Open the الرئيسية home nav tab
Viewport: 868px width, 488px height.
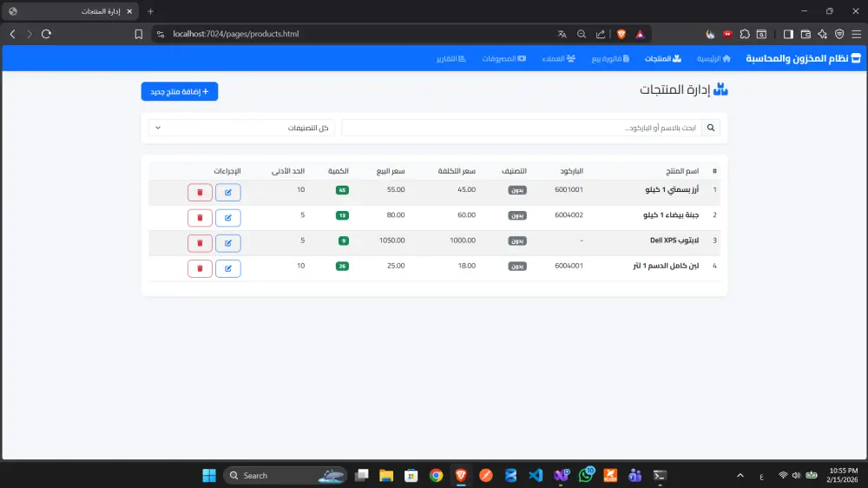[x=713, y=59]
